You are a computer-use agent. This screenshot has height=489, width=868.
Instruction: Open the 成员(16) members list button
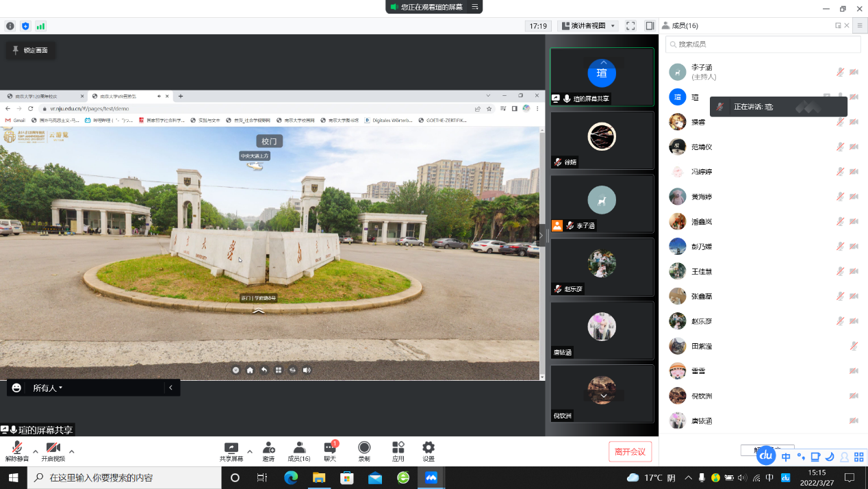pyautogui.click(x=298, y=450)
